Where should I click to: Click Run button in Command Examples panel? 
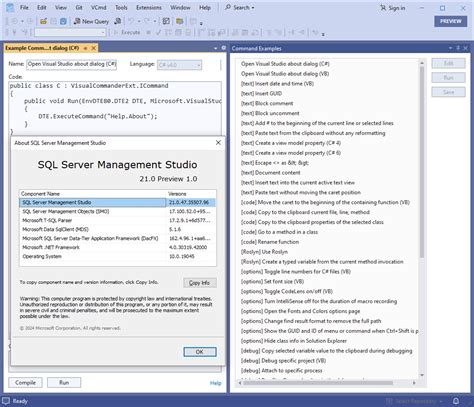click(448, 78)
